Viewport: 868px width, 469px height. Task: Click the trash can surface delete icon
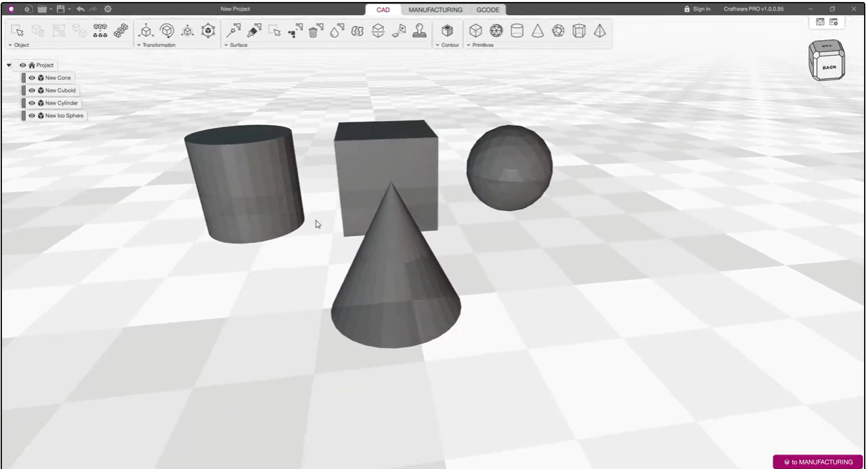[x=315, y=31]
